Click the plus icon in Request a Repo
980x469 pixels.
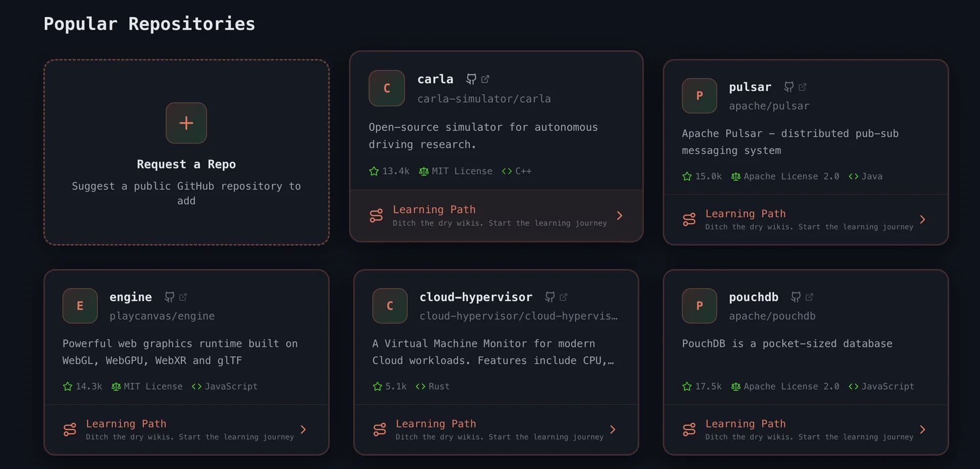click(186, 123)
